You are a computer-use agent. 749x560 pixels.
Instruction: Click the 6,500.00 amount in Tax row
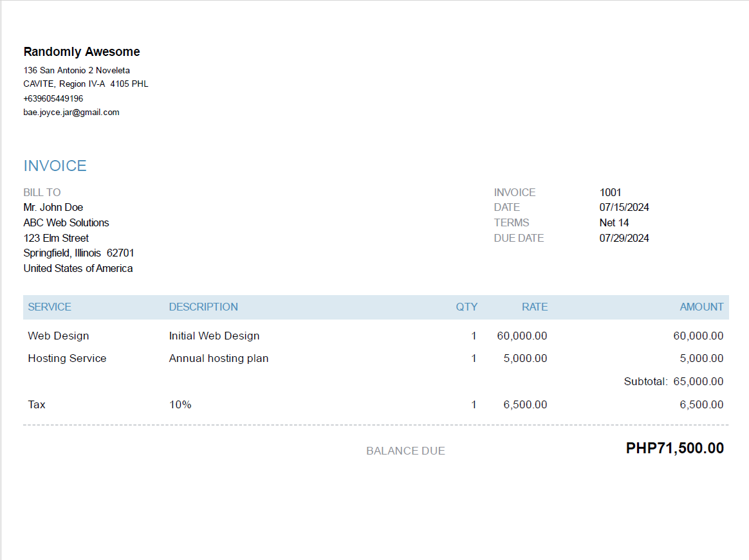(x=701, y=404)
